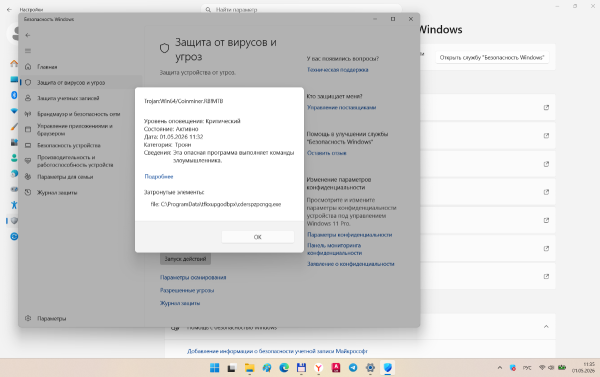The width and height of the screenshot is (600, 377).
Task: Open Техническая поддержка link
Action: pyautogui.click(x=338, y=70)
